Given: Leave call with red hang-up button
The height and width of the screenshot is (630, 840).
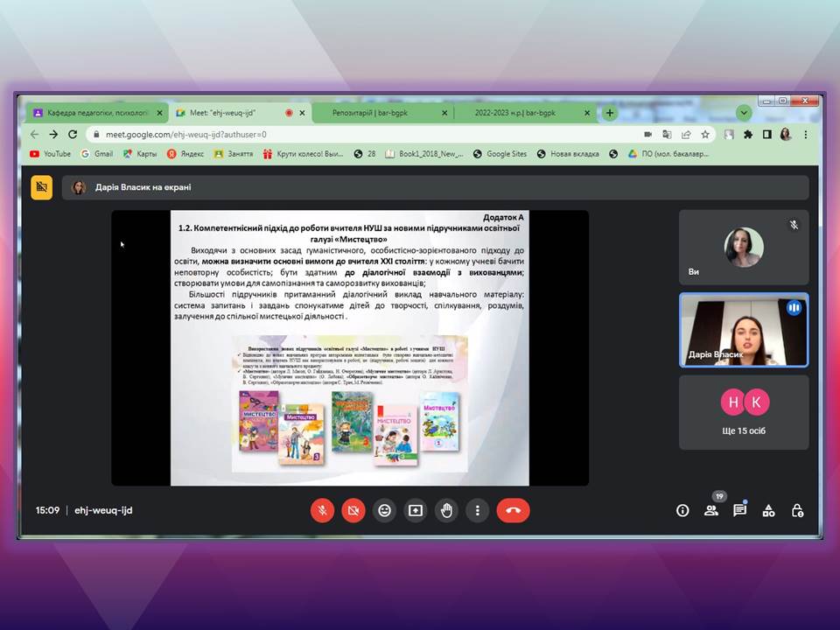Looking at the screenshot, I should (514, 510).
